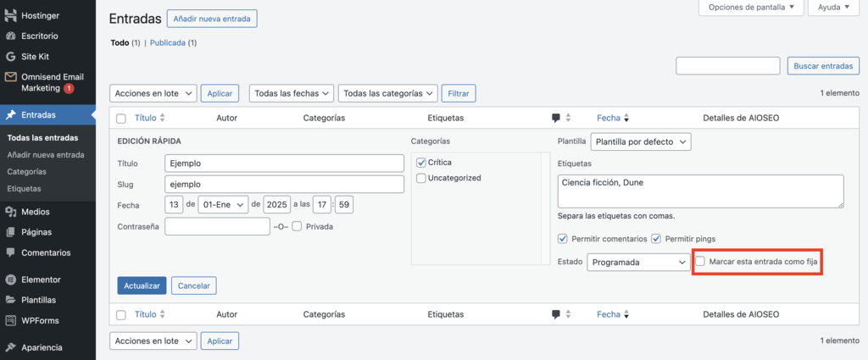Filter by Publicada entries
This screenshot has width=868, height=360.
[167, 42]
